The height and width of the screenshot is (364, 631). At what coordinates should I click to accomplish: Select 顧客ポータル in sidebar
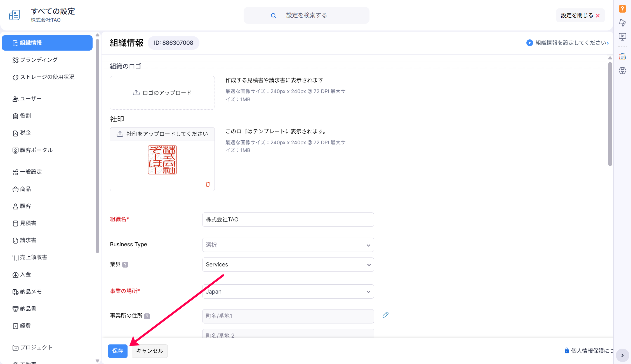pos(36,150)
